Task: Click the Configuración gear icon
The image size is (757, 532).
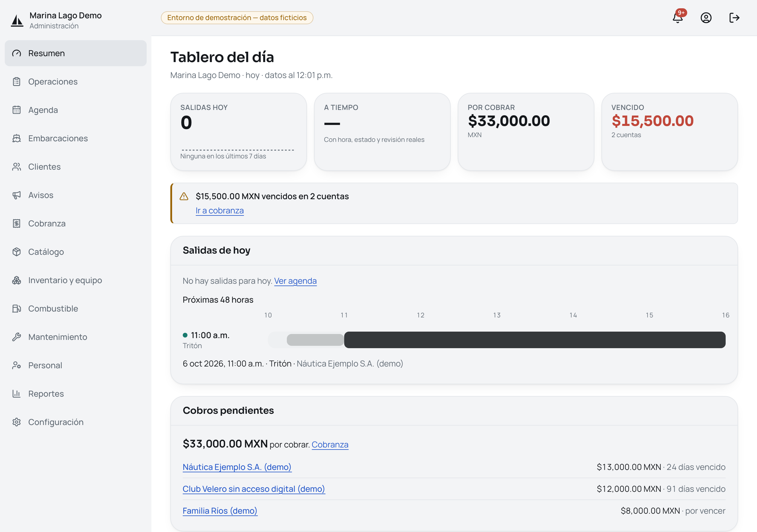Action: coord(17,421)
